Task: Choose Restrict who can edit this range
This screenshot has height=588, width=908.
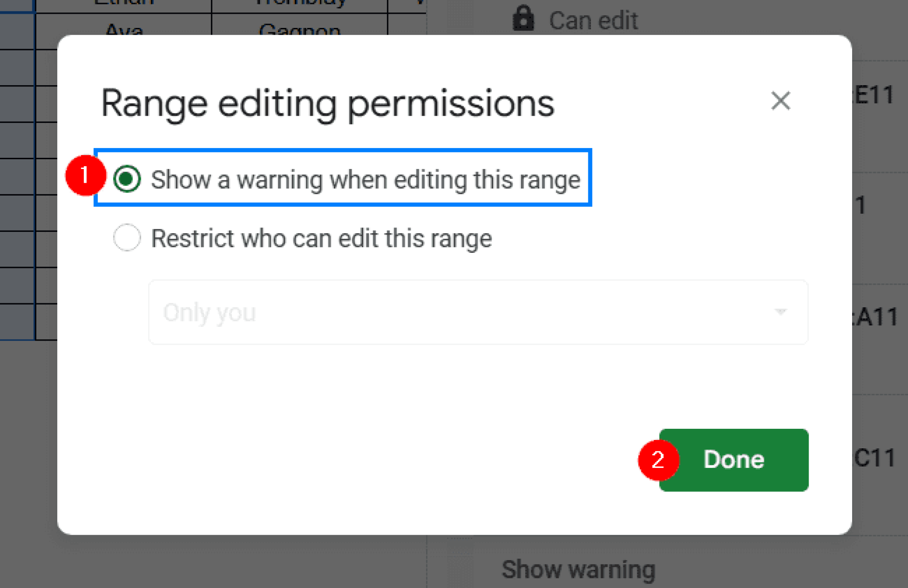Action: [x=127, y=238]
